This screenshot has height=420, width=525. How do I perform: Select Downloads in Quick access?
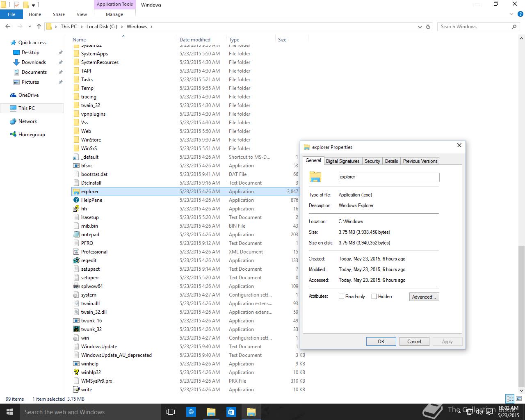point(34,62)
